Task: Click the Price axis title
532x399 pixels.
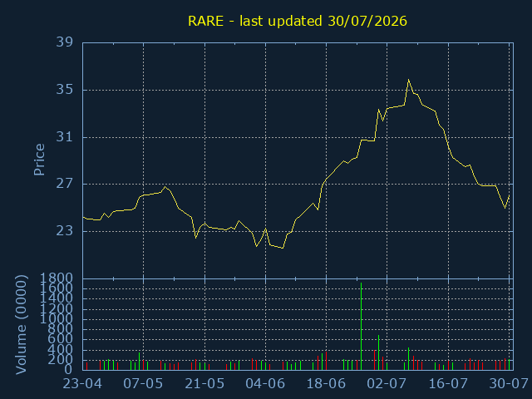Action: pyautogui.click(x=39, y=160)
